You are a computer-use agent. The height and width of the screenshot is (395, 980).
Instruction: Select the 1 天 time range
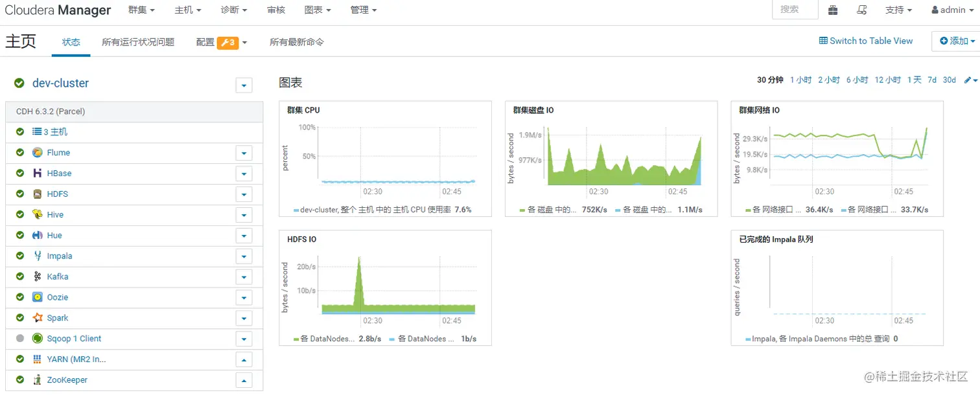coord(914,80)
